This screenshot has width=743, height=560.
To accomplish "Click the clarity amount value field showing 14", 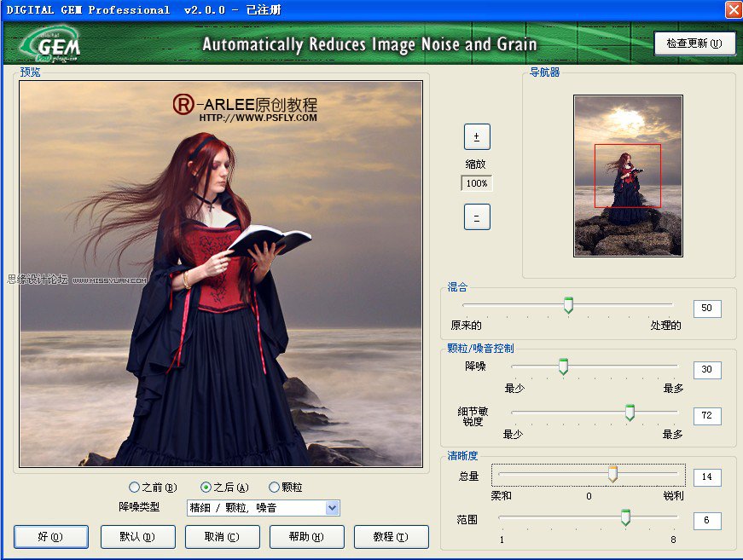I will tap(707, 477).
